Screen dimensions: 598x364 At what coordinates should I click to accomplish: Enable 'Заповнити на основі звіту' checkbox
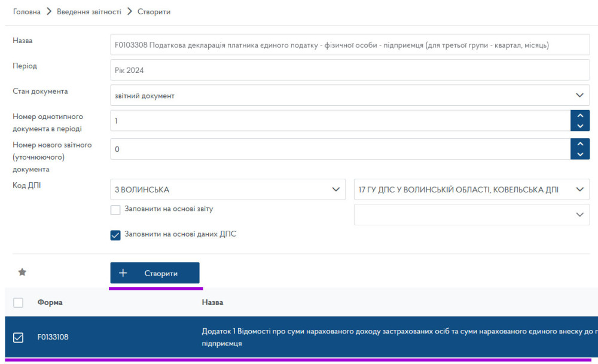[115, 210]
